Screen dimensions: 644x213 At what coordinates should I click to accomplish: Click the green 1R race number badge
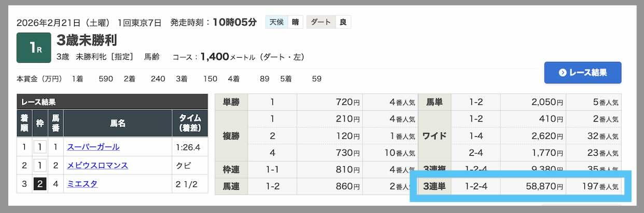[34, 48]
